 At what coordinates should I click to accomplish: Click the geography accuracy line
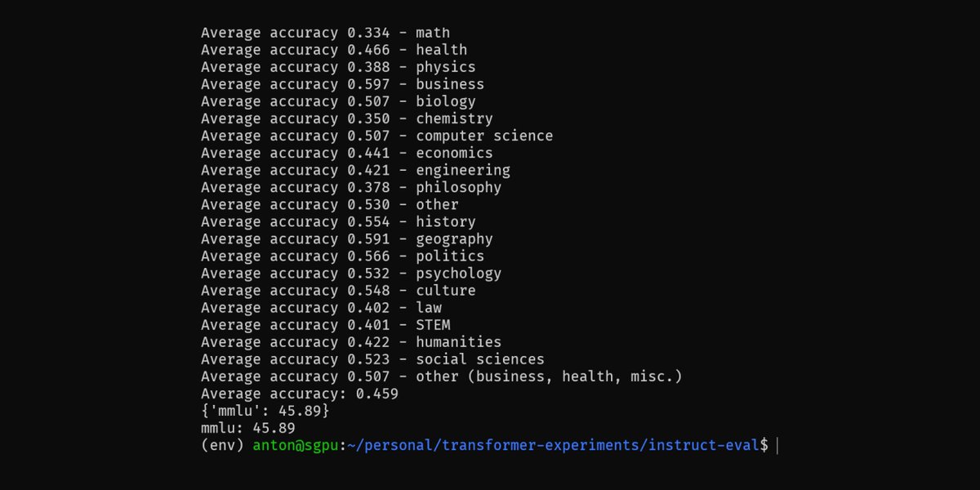pos(347,238)
